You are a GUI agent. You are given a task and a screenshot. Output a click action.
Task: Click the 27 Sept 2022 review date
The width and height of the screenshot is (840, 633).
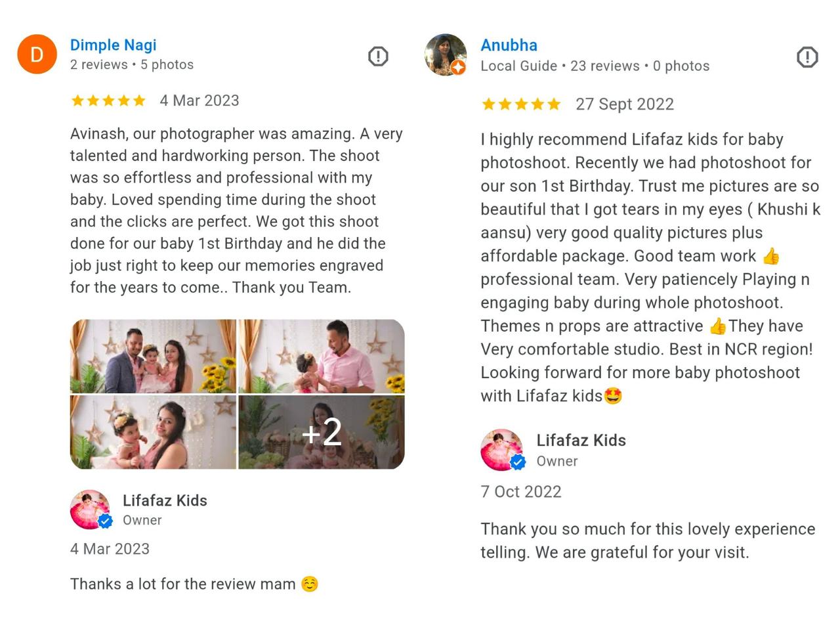click(625, 104)
